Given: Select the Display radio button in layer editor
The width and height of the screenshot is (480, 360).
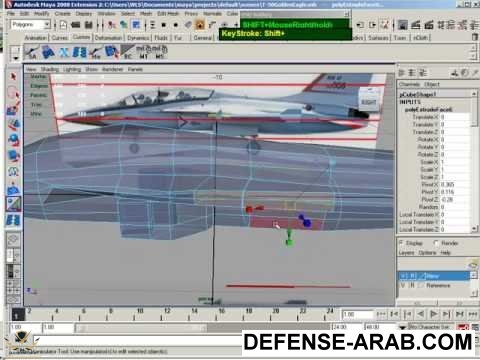Looking at the screenshot, I should point(401,243).
